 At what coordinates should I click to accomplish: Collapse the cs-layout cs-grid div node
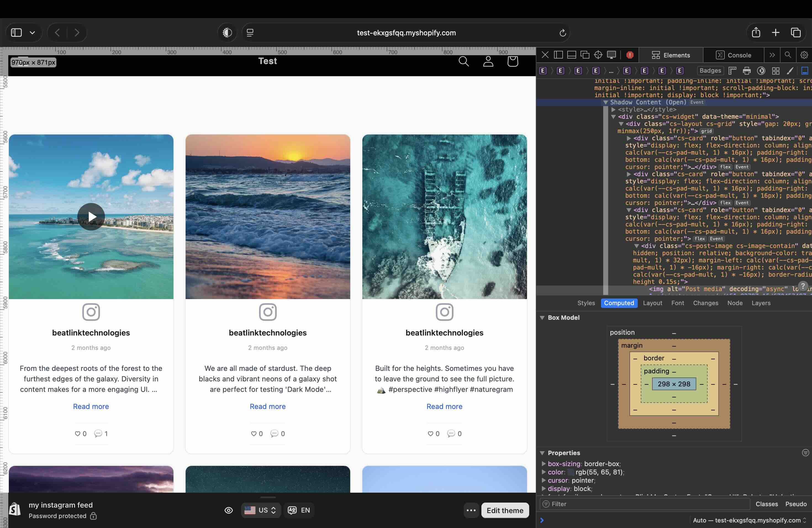pyautogui.click(x=621, y=124)
